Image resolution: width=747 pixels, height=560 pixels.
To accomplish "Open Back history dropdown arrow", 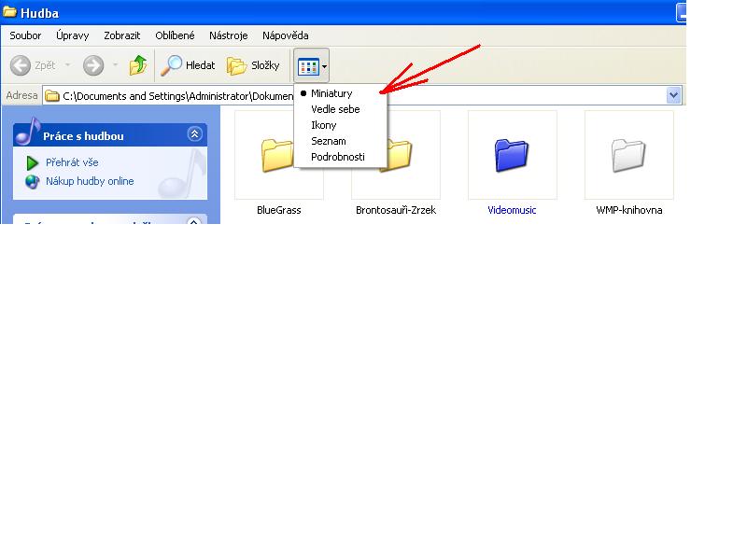I will tap(67, 65).
